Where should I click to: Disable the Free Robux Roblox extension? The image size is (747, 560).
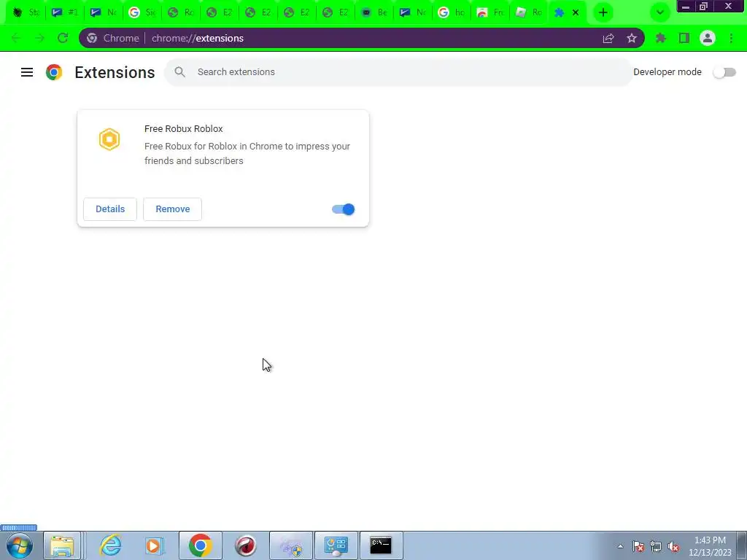click(x=343, y=209)
